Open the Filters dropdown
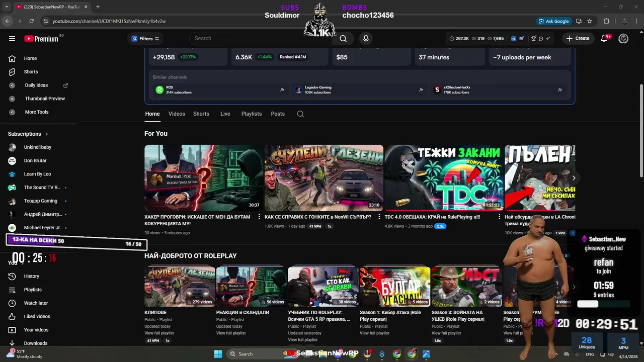Viewport: 644px width, 362px height. 145,39
